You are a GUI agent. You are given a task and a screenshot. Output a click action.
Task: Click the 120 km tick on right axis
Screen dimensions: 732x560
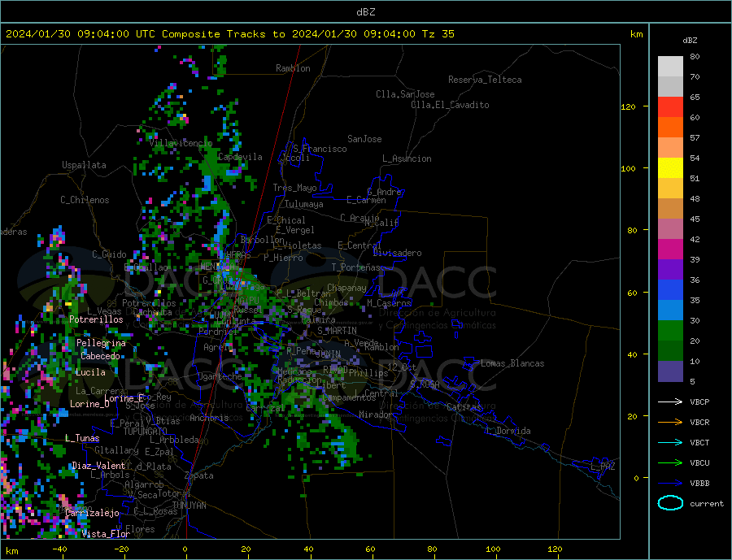[629, 106]
